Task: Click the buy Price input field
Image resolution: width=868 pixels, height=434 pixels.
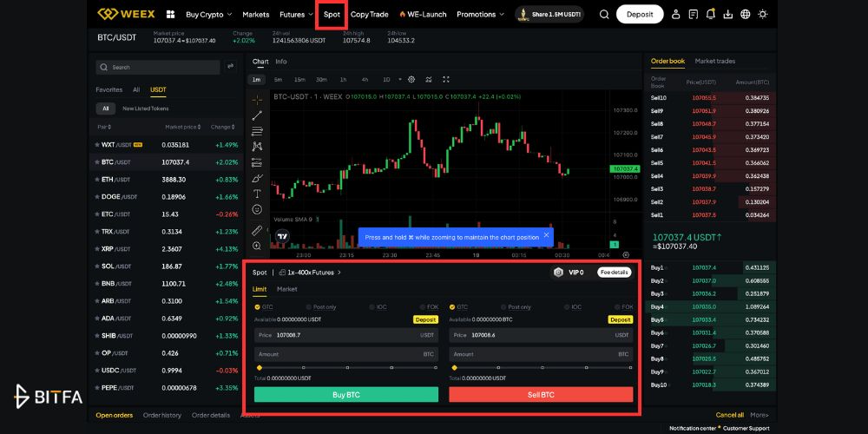Action: tap(346, 335)
